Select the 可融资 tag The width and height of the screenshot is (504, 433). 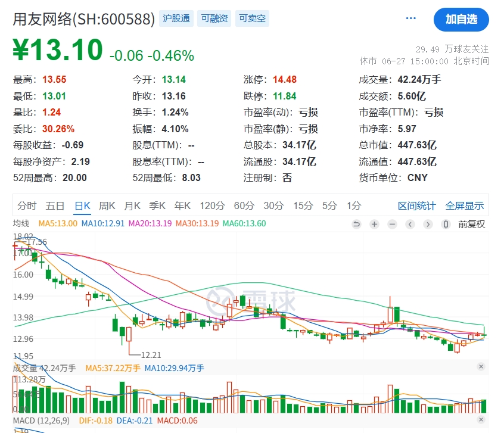click(x=214, y=18)
